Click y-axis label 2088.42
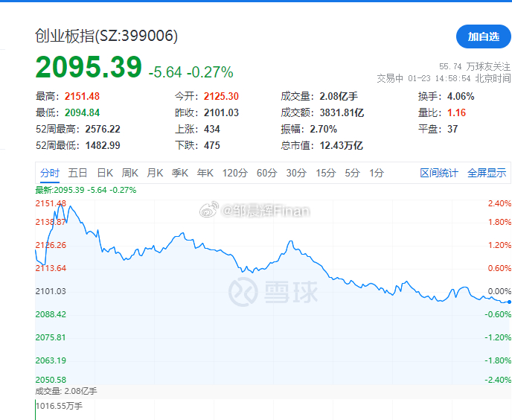This screenshot has height=420, width=512. [51, 314]
